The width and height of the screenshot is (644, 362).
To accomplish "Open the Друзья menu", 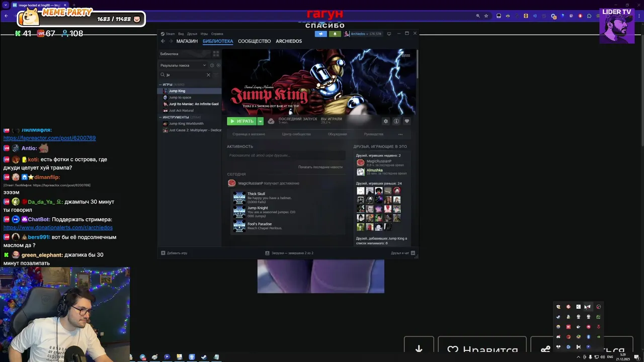I will coord(192,34).
